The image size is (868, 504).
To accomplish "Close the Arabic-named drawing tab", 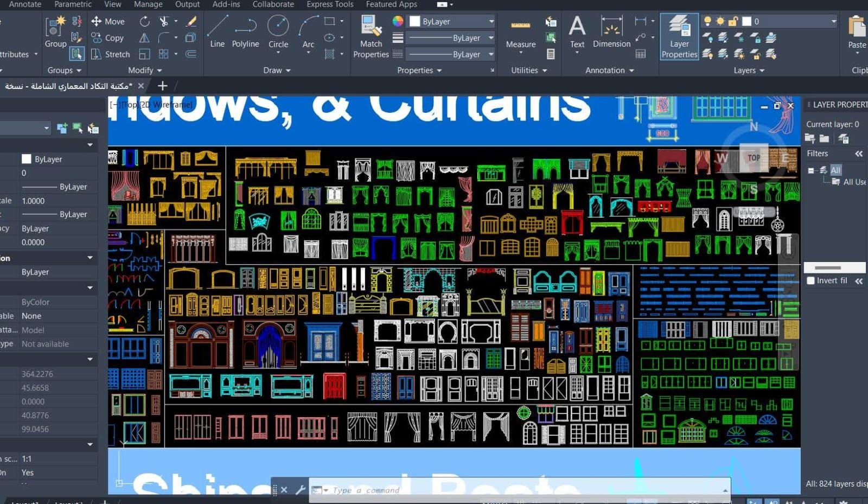I will [141, 86].
